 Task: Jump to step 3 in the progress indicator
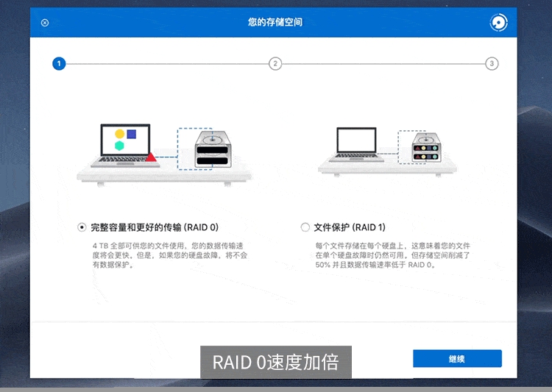pos(492,64)
